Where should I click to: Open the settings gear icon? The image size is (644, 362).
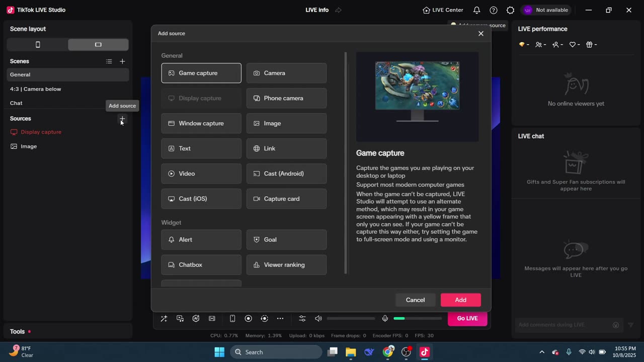tap(510, 10)
